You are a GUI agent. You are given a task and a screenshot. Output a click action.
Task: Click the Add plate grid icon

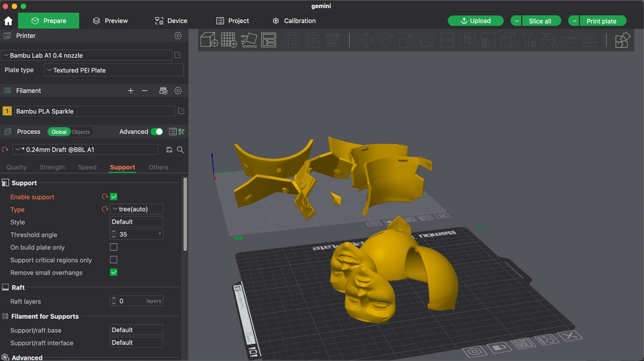[229, 40]
